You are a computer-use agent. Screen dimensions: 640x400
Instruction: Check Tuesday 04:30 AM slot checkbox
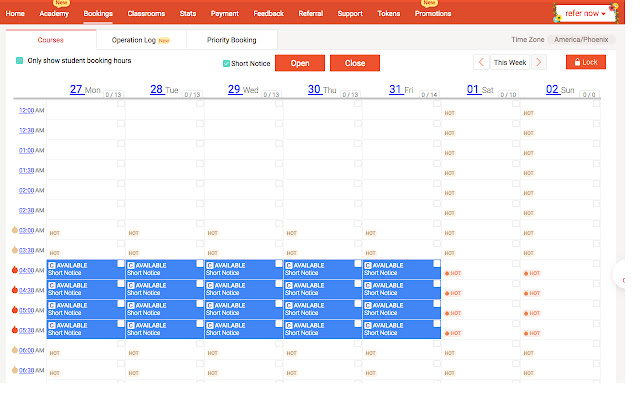(200, 284)
